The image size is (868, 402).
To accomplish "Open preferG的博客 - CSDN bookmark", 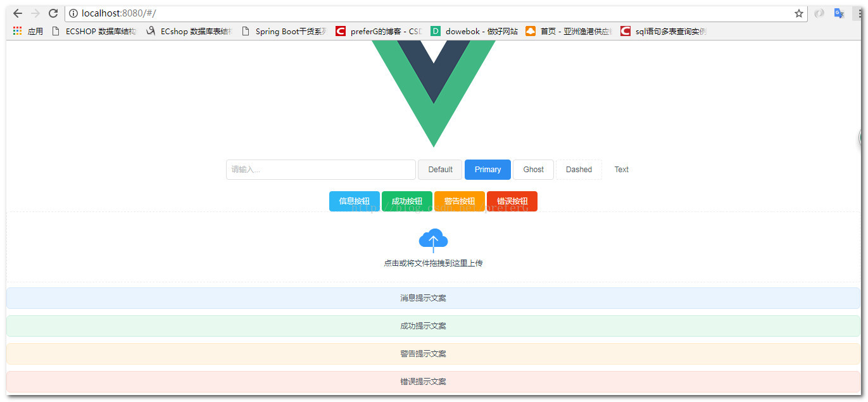I will coord(379,31).
